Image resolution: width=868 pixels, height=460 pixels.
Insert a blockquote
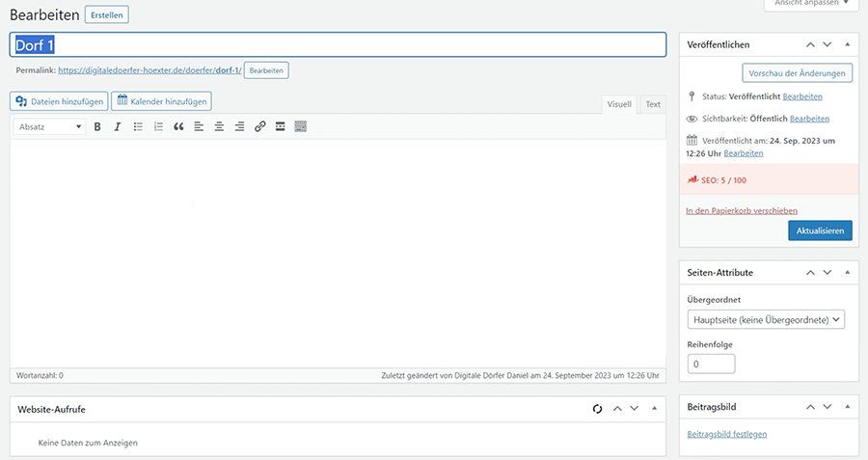click(178, 126)
